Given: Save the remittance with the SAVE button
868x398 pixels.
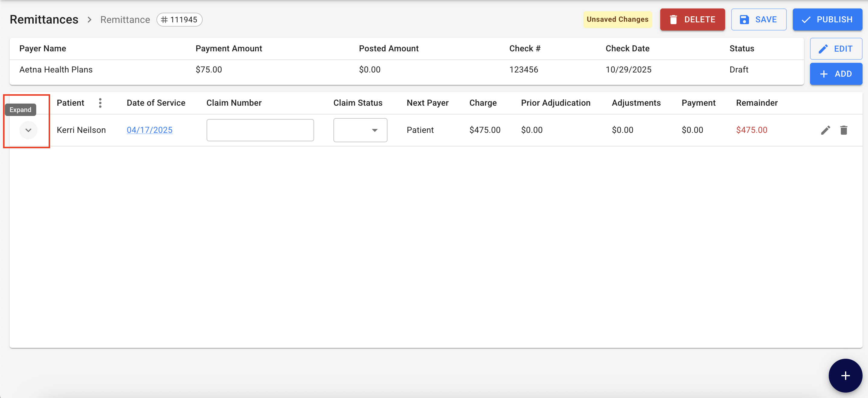Looking at the screenshot, I should [758, 20].
